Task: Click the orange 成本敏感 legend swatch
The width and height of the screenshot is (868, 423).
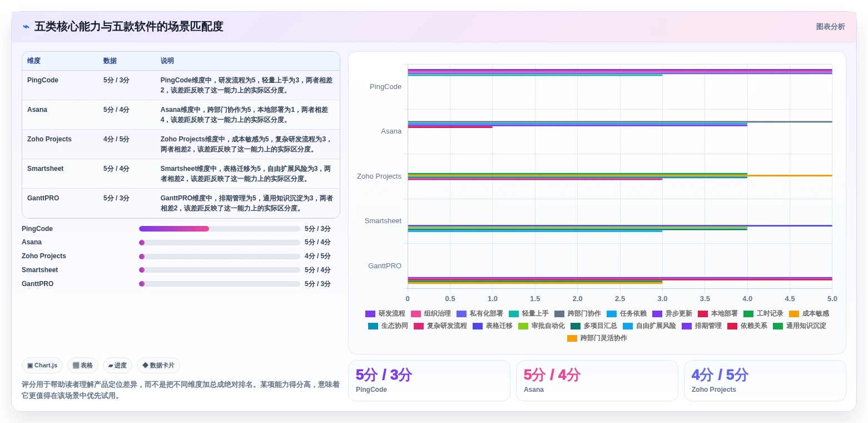Action: tap(794, 313)
